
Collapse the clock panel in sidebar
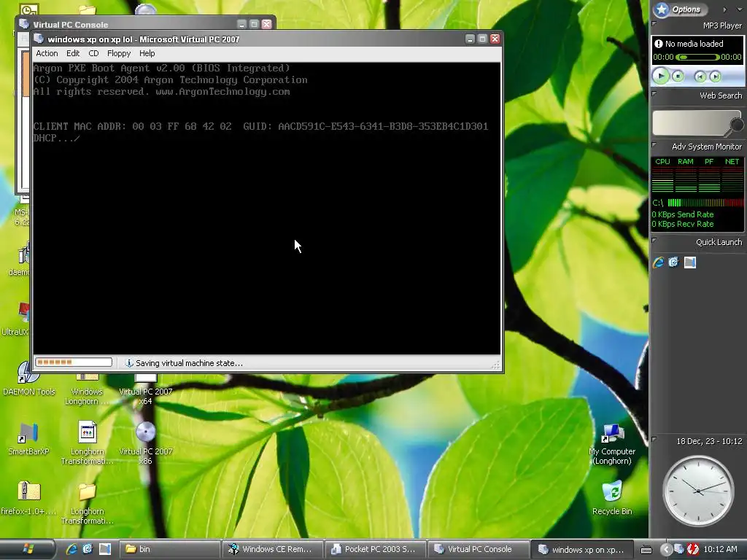point(654,439)
